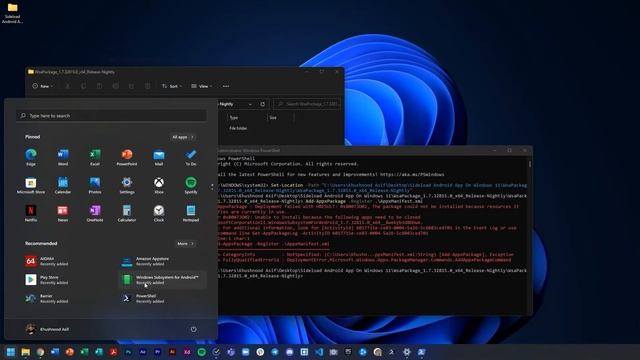Launch Premiere Pro from the taskbar
Image resolution: width=640 pixels, height=360 pixels.
point(158,352)
